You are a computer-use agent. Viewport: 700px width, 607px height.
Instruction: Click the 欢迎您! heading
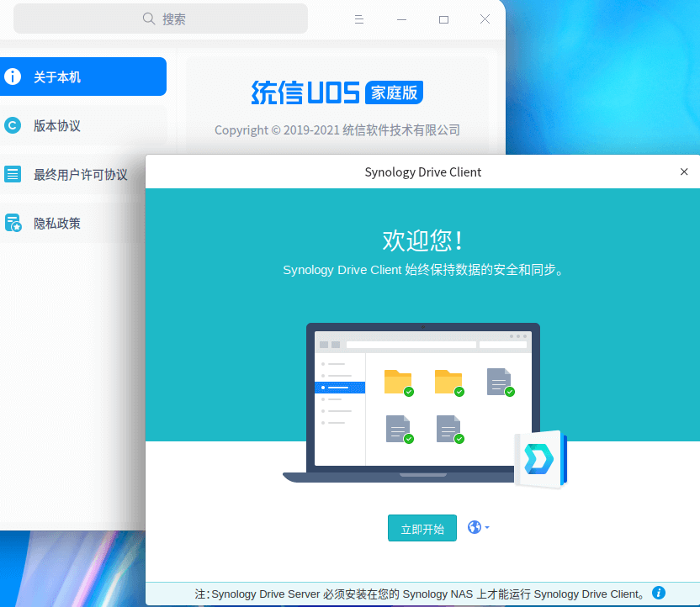pyautogui.click(x=422, y=240)
